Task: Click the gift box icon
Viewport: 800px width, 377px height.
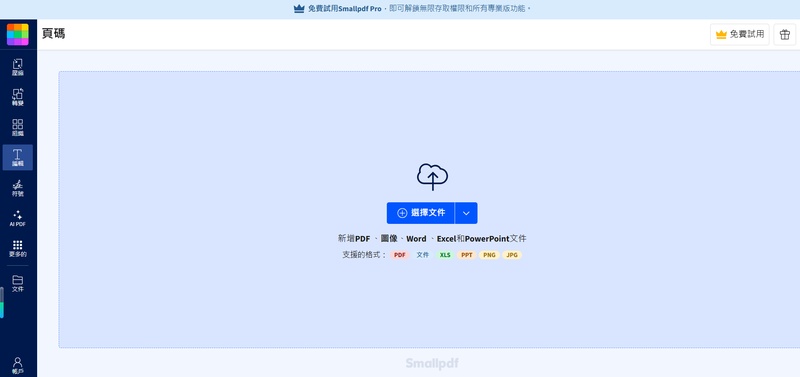Action: [x=785, y=34]
